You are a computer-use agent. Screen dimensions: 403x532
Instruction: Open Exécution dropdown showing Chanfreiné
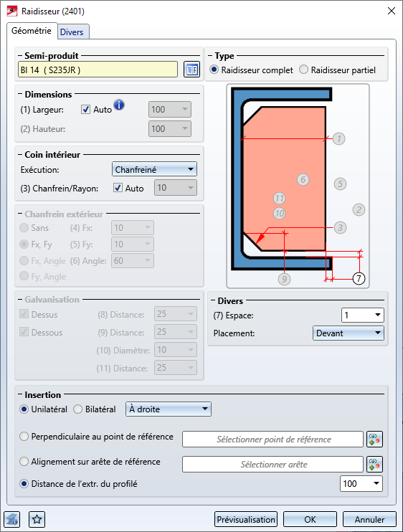coord(154,169)
